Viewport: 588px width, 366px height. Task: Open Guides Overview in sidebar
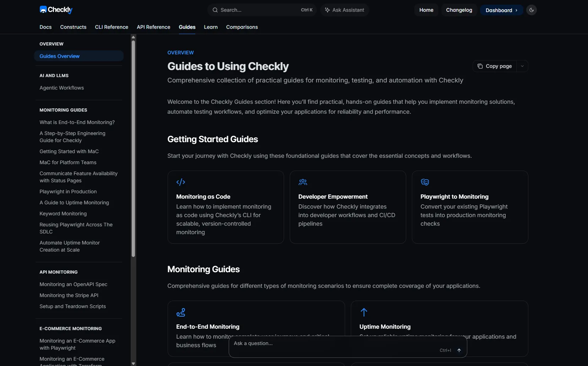(x=79, y=56)
